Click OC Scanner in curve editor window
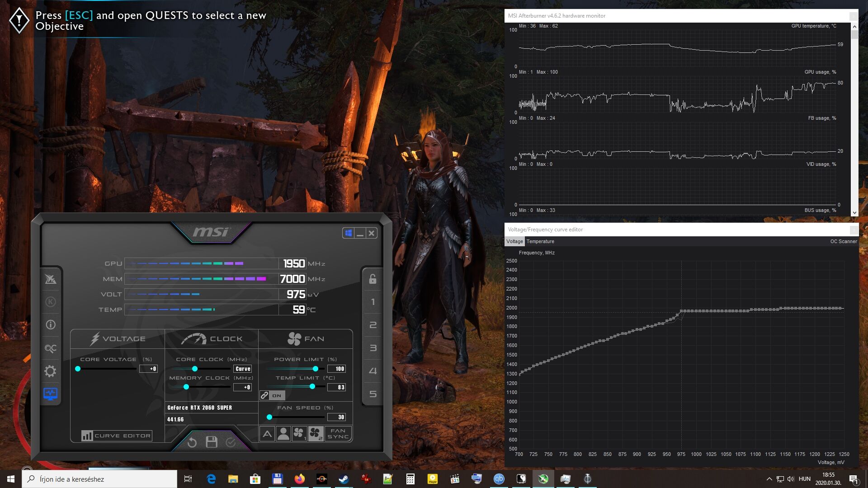Screen dimensions: 868x488 point(843,241)
